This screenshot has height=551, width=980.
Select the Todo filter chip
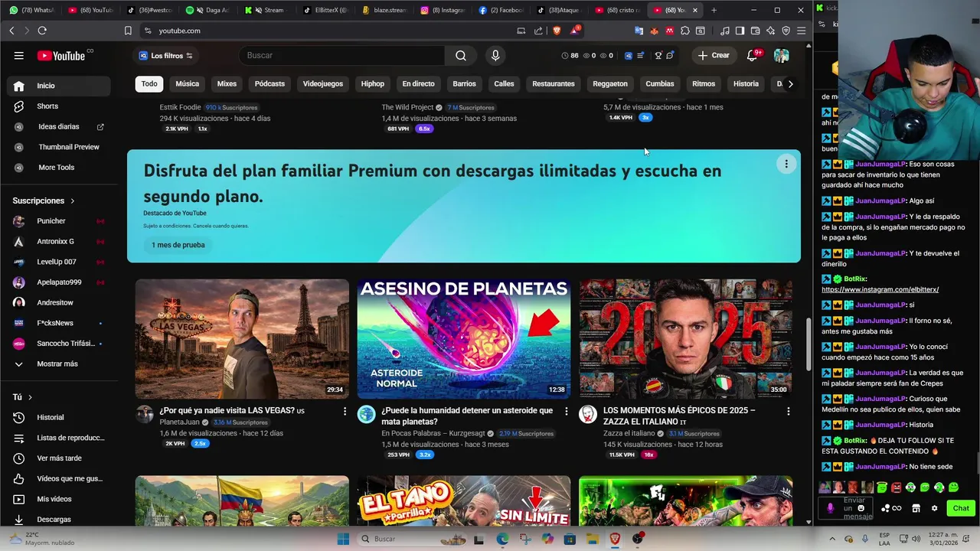tap(149, 84)
